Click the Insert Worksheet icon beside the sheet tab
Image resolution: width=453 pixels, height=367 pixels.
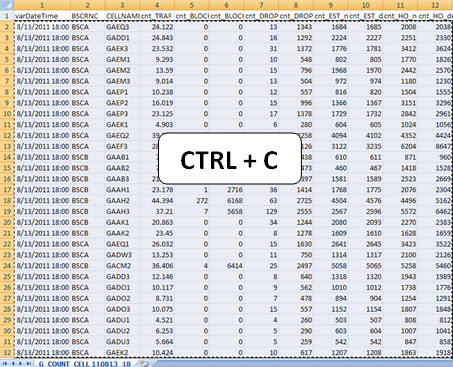pos(145,363)
